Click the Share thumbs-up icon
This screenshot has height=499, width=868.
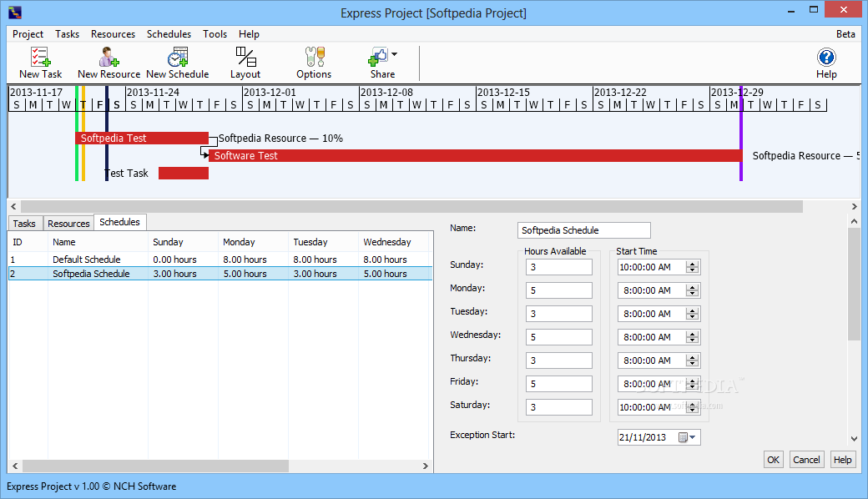pyautogui.click(x=378, y=57)
